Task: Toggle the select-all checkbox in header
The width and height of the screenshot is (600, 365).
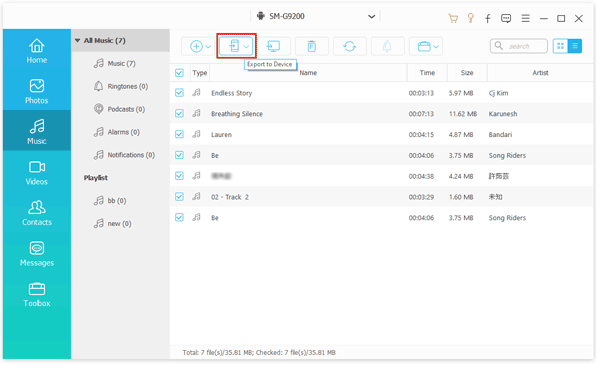Action: click(179, 73)
